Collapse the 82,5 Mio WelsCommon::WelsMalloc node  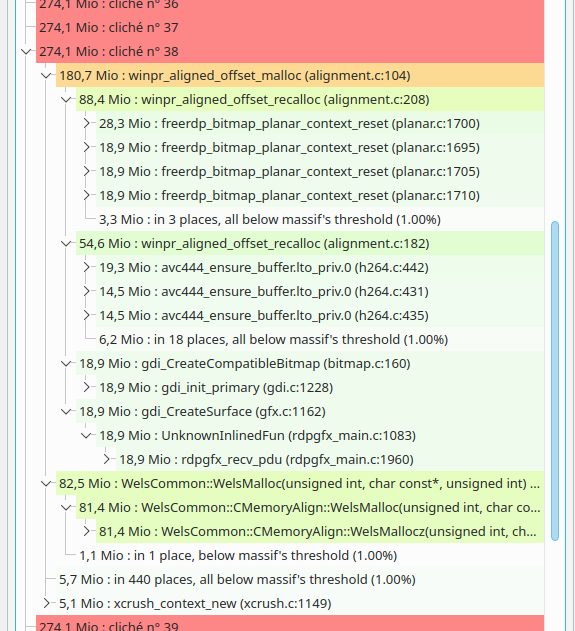coord(46,483)
